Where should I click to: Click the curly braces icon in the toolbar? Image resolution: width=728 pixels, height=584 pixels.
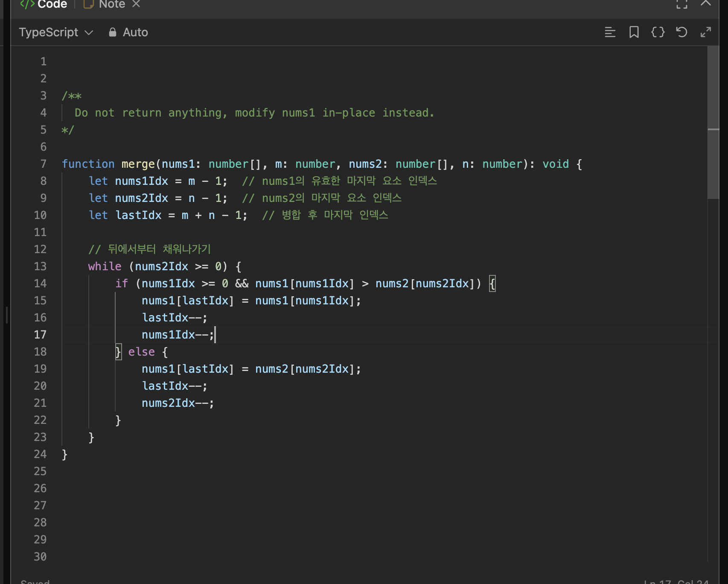click(658, 32)
